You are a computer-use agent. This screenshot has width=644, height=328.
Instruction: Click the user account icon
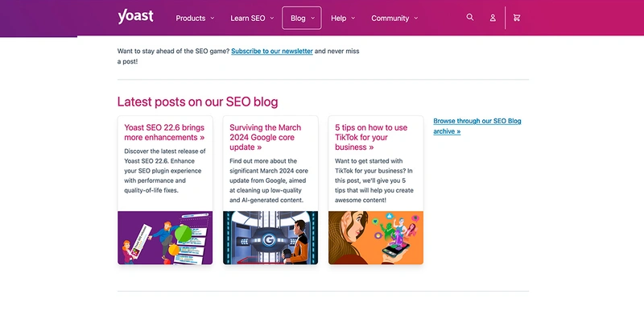point(493,18)
